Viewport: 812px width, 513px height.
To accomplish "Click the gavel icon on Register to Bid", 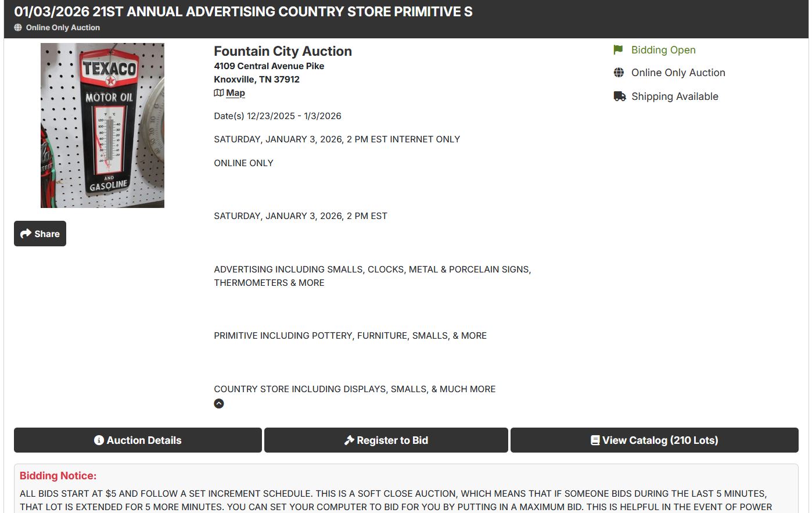I will click(x=349, y=440).
